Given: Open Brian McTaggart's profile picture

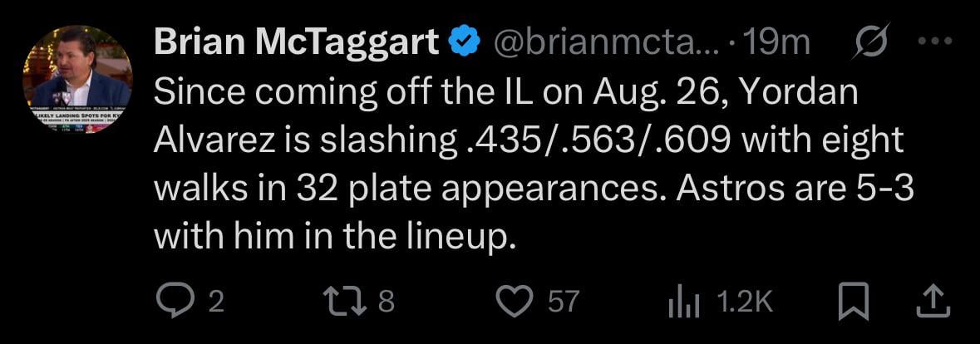Looking at the screenshot, I should pos(76,79).
